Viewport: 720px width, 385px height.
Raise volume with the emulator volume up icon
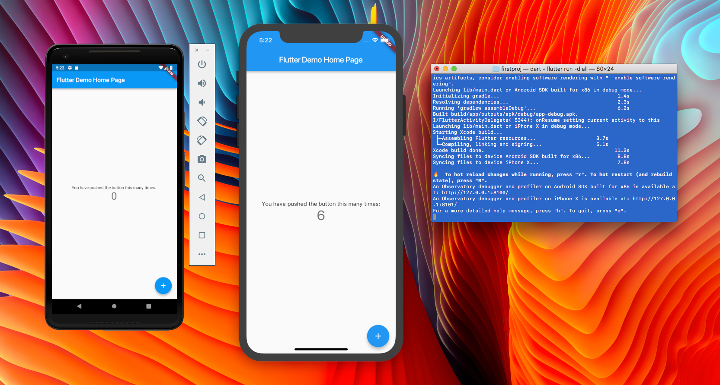pyautogui.click(x=202, y=83)
